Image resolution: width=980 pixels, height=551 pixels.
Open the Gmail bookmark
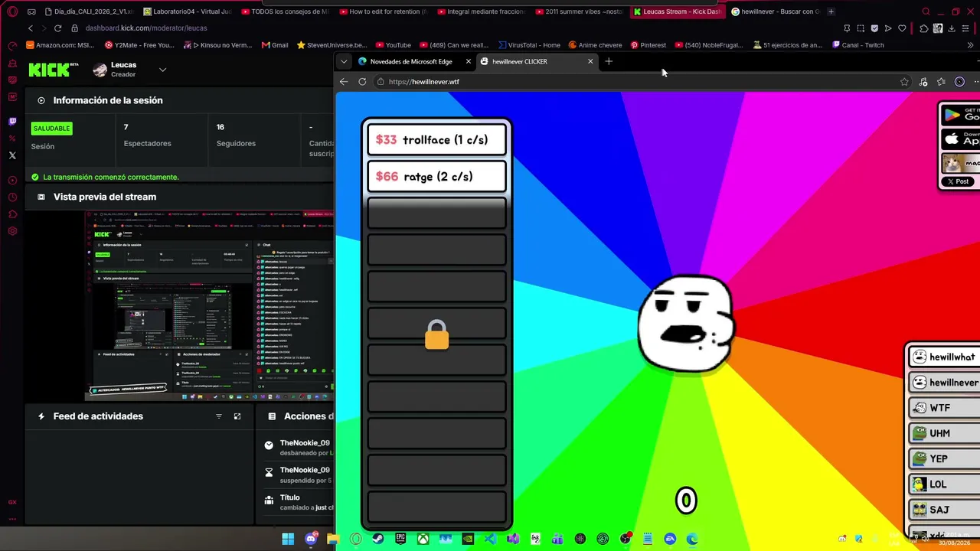pyautogui.click(x=274, y=45)
